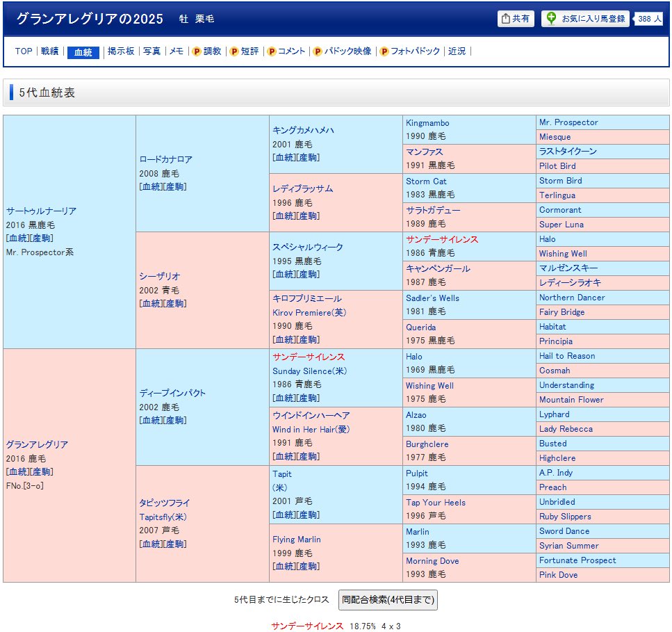
Task: Click 産駒 link under ロードカナロア
Action: pyautogui.click(x=175, y=186)
